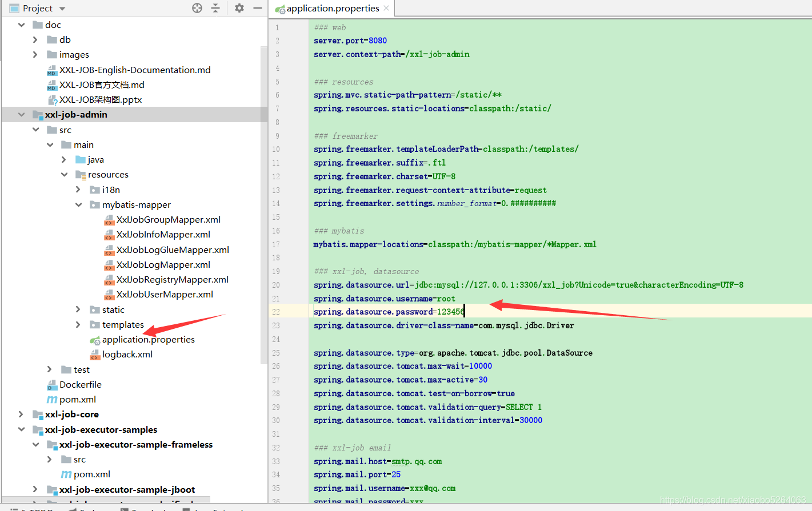Collapse the xxl-job-executor-samples module
This screenshot has height=511, width=812.
click(22, 429)
